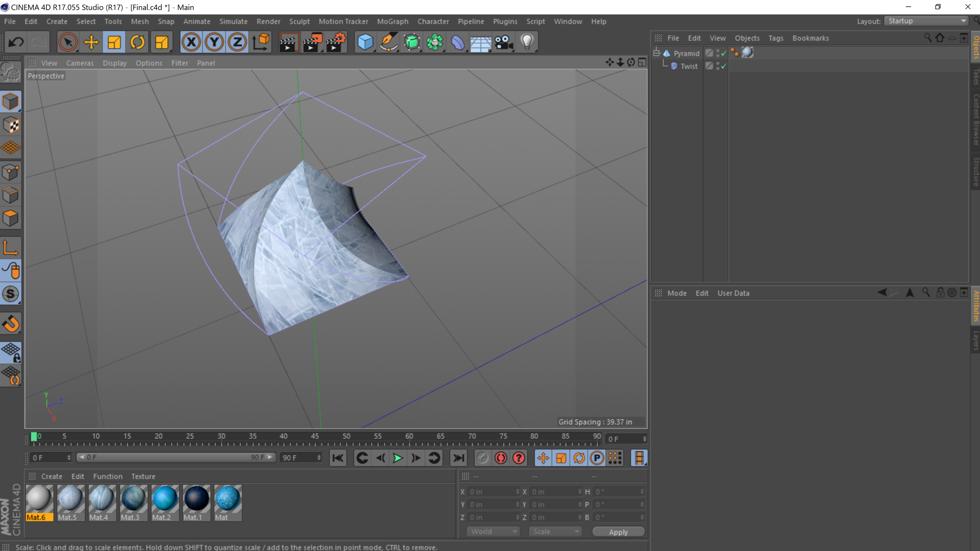Viewport: 980px width, 551px height.
Task: Click the Render View clapperboard icon
Action: coord(288,42)
